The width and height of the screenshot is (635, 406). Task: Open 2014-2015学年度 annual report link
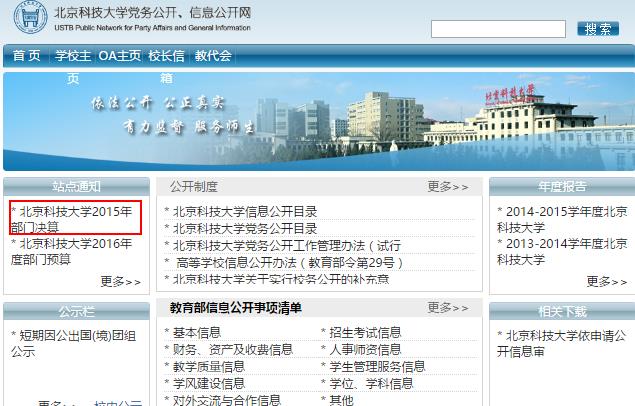562,219
